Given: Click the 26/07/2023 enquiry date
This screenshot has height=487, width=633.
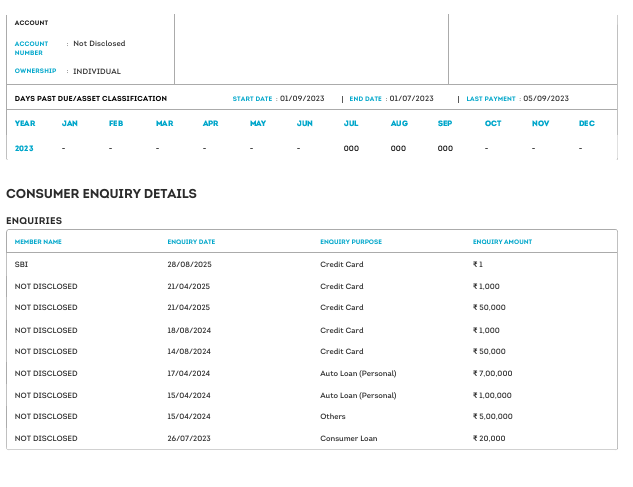Looking at the screenshot, I should (x=189, y=438).
